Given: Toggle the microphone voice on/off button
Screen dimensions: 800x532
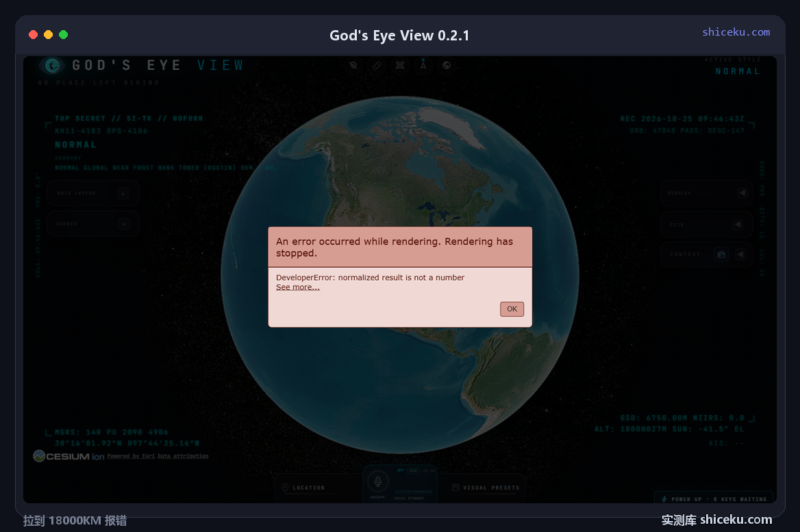Looking at the screenshot, I should tap(377, 481).
